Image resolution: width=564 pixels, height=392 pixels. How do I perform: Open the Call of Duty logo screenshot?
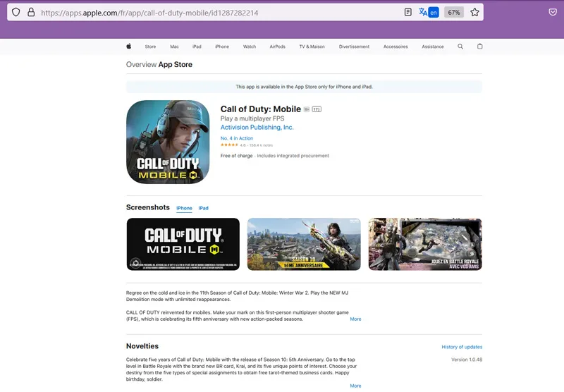pos(183,244)
